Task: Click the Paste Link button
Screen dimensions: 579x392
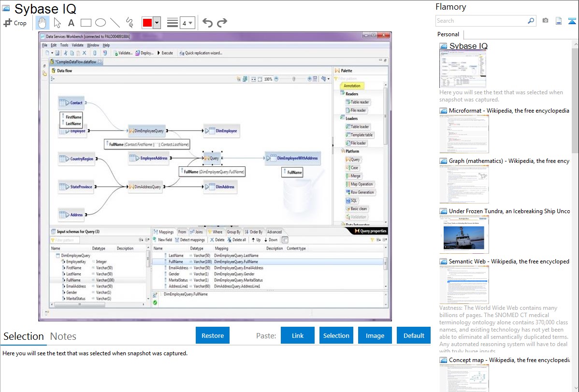Action: [298, 335]
